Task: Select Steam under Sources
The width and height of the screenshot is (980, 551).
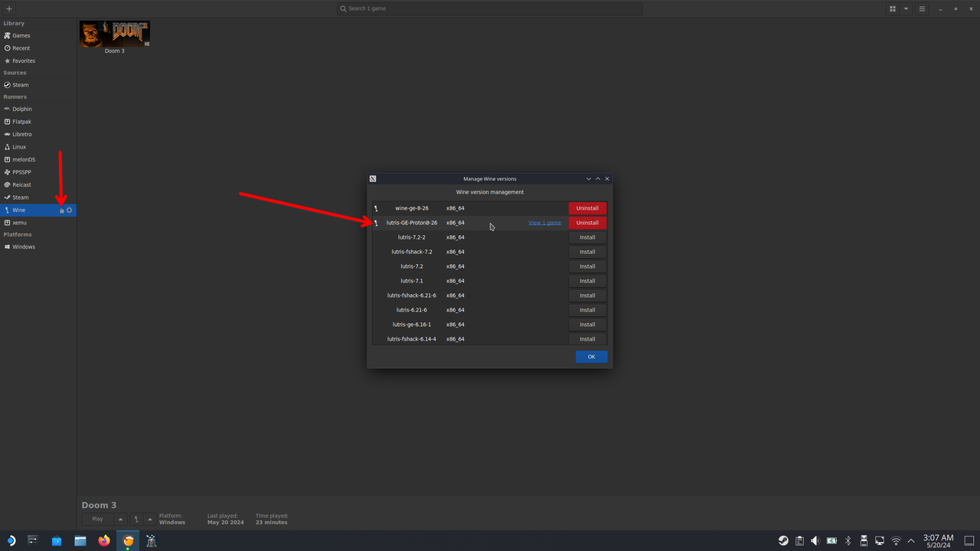Action: 38,85
